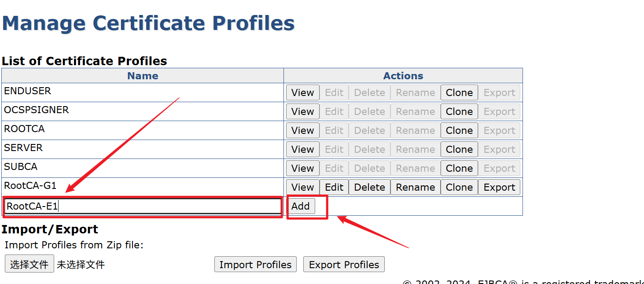The height and width of the screenshot is (284, 644).
Task: Clone the SUBCA profile
Action: tap(459, 168)
